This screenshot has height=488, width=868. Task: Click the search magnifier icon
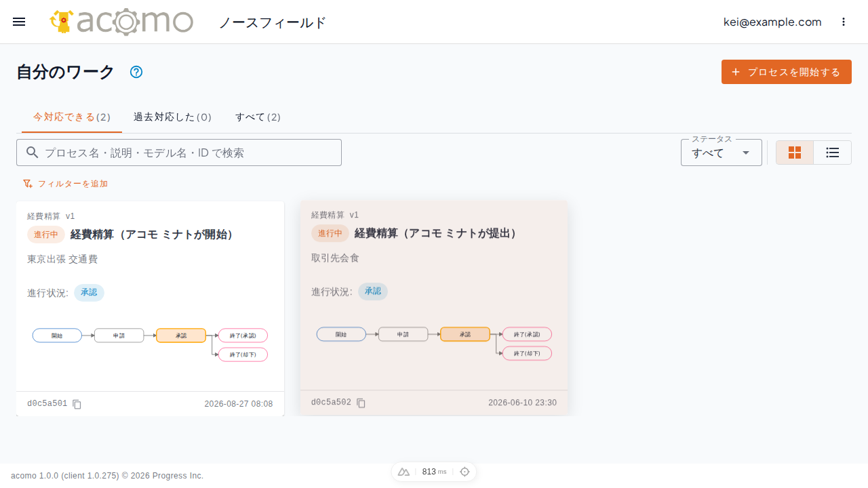pyautogui.click(x=32, y=152)
